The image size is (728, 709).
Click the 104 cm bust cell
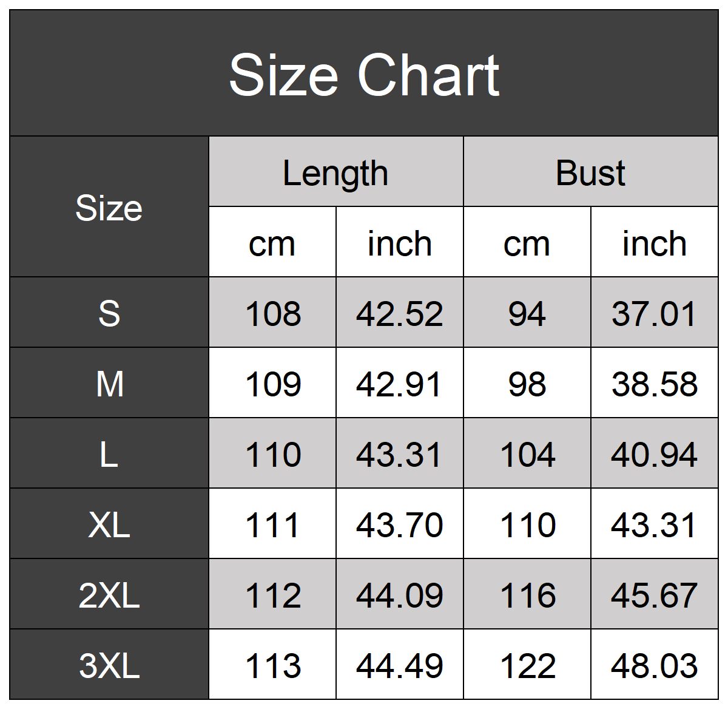[x=527, y=454]
